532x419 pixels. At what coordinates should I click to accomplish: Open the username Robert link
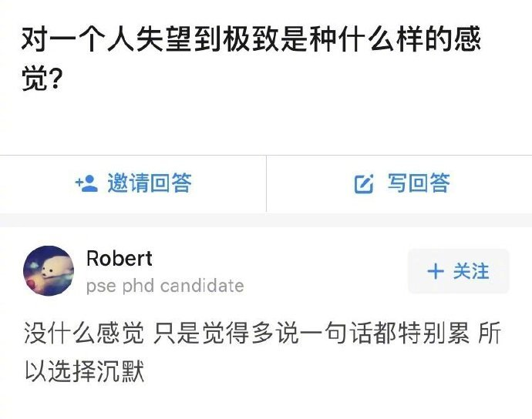(x=120, y=259)
